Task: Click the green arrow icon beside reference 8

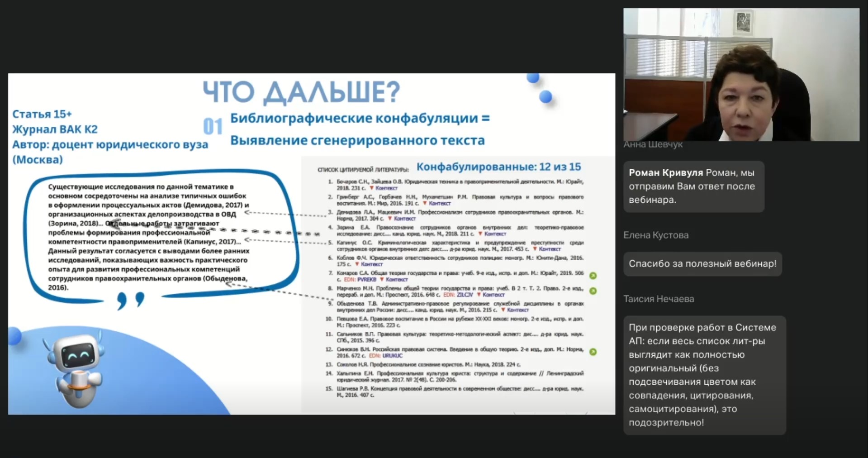Action: 593,291
